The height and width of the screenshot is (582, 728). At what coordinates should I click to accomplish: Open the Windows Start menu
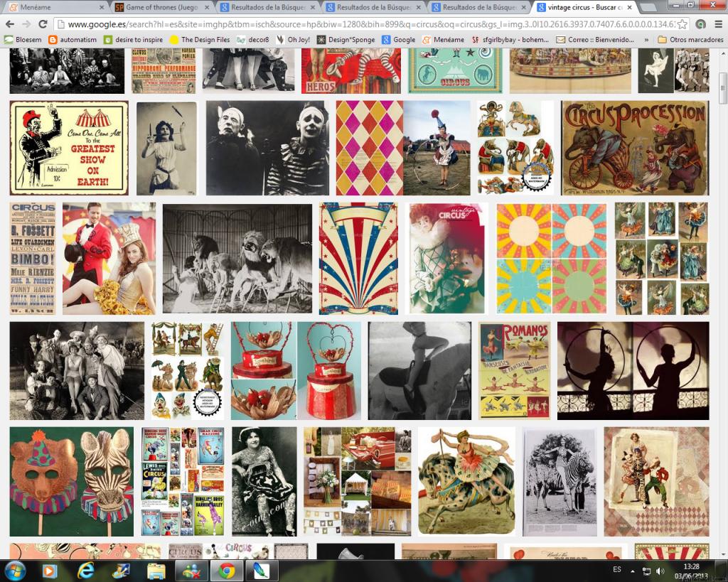14,571
